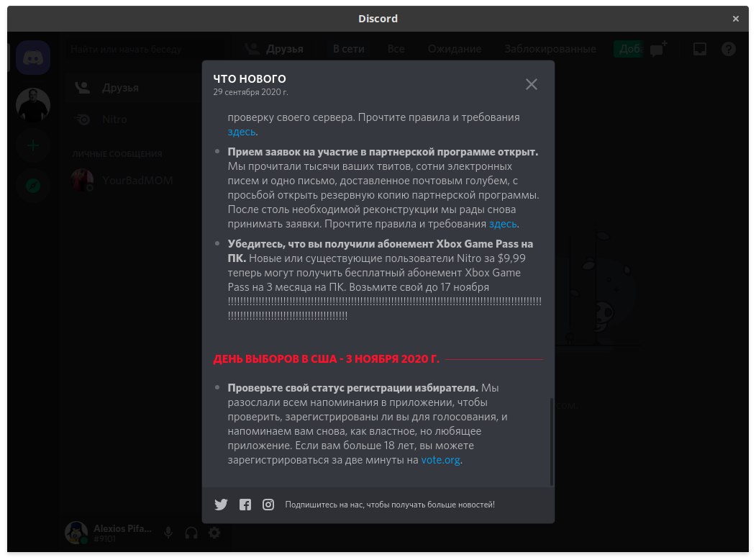Close the Discord window
This screenshot has height=560, width=756.
(x=735, y=19)
